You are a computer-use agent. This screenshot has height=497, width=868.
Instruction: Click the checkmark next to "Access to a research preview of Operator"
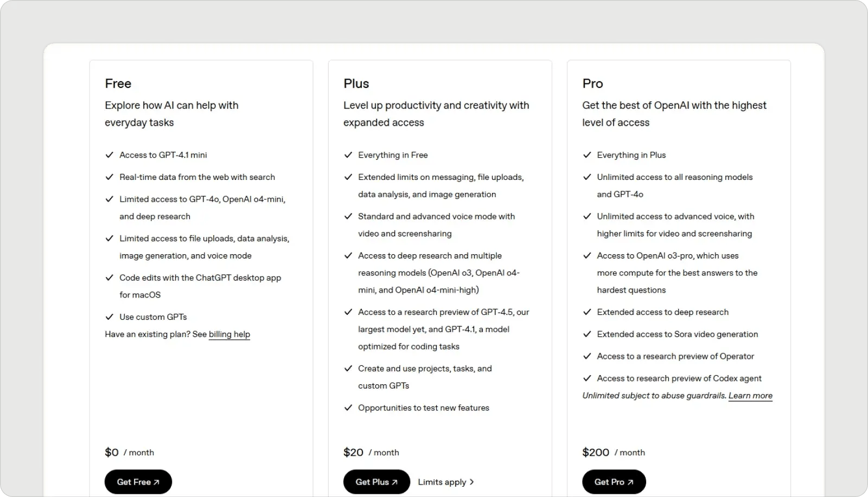point(587,356)
